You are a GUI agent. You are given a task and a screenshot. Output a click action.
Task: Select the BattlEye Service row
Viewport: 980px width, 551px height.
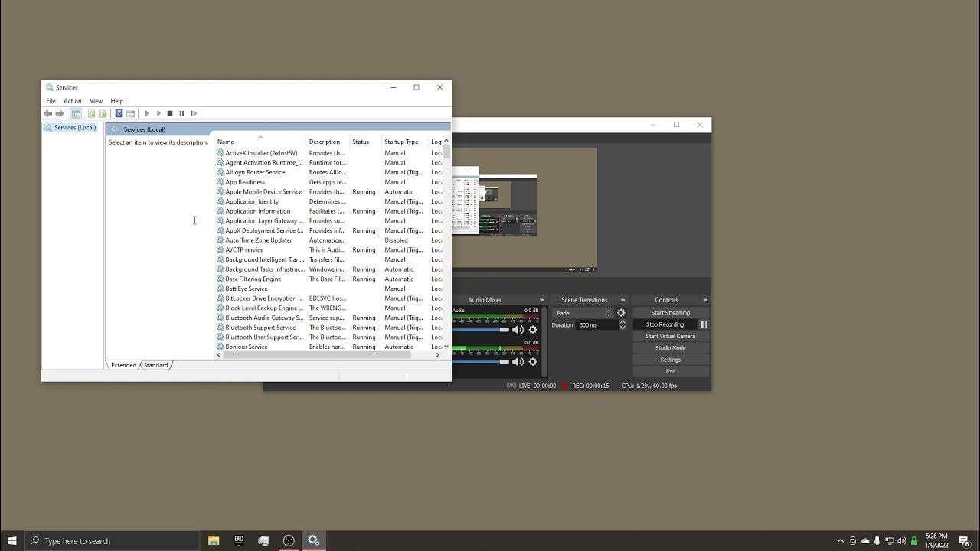pyautogui.click(x=329, y=289)
